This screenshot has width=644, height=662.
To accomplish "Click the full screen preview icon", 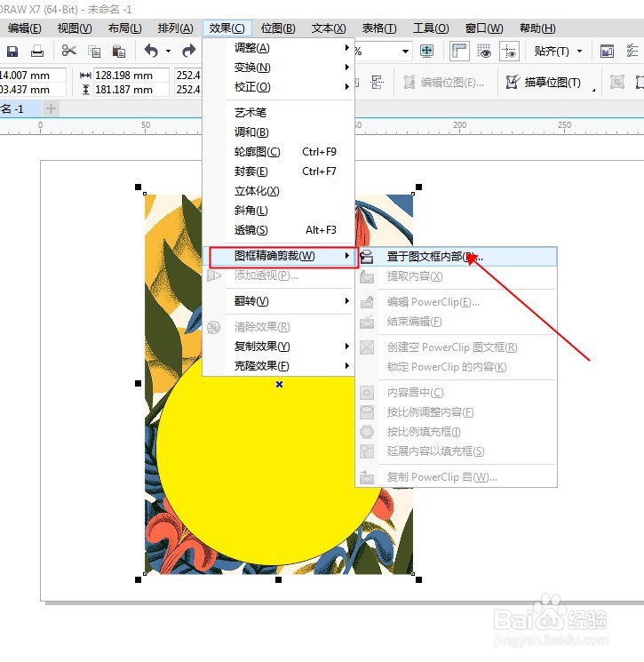I will [x=427, y=51].
